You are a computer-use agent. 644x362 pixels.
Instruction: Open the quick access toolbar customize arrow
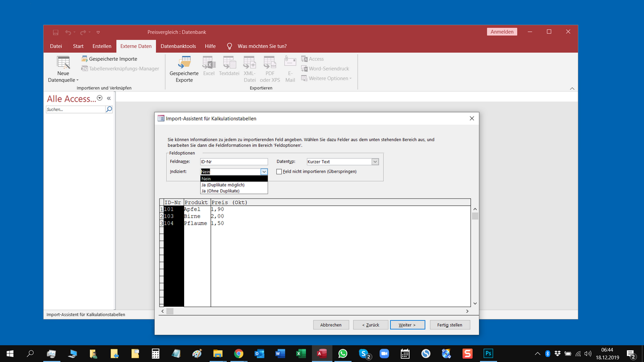tap(98, 32)
